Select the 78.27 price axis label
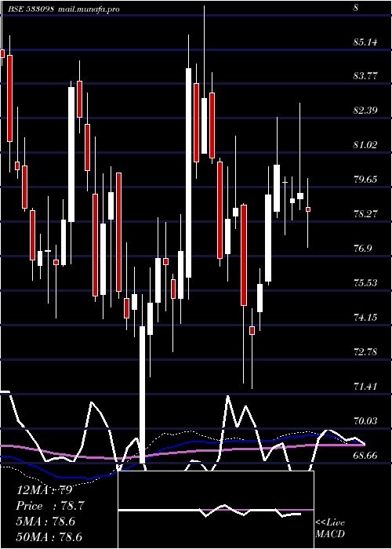Image resolution: width=392 pixels, height=549 pixels. 365,213
